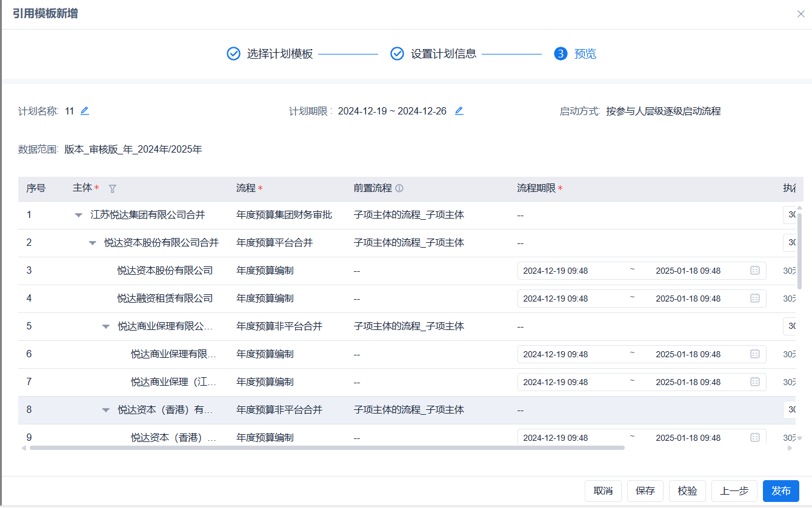The height and width of the screenshot is (508, 812).
Task: Open calendar icon for row 7 date range
Action: pos(755,382)
